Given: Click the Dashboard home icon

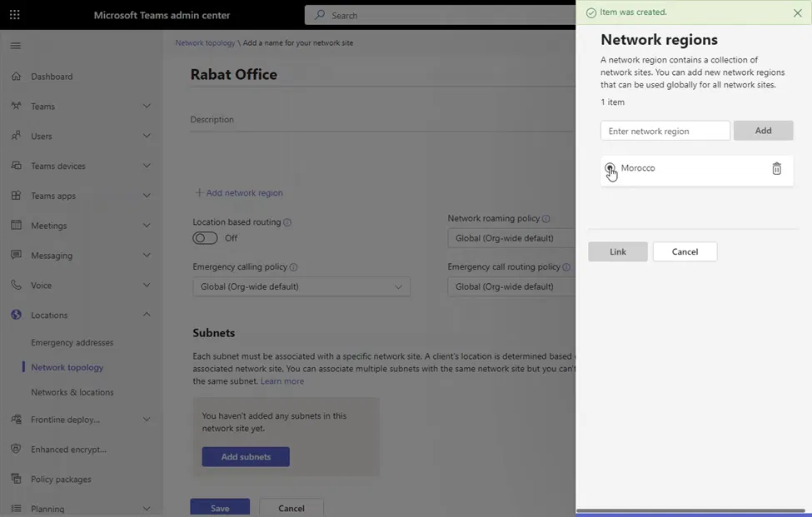Looking at the screenshot, I should coord(16,77).
